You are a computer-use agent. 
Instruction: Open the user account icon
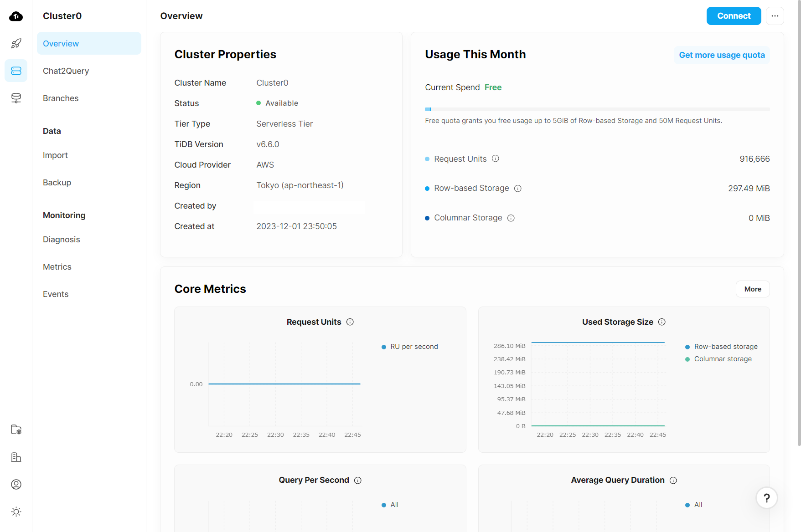point(16,484)
